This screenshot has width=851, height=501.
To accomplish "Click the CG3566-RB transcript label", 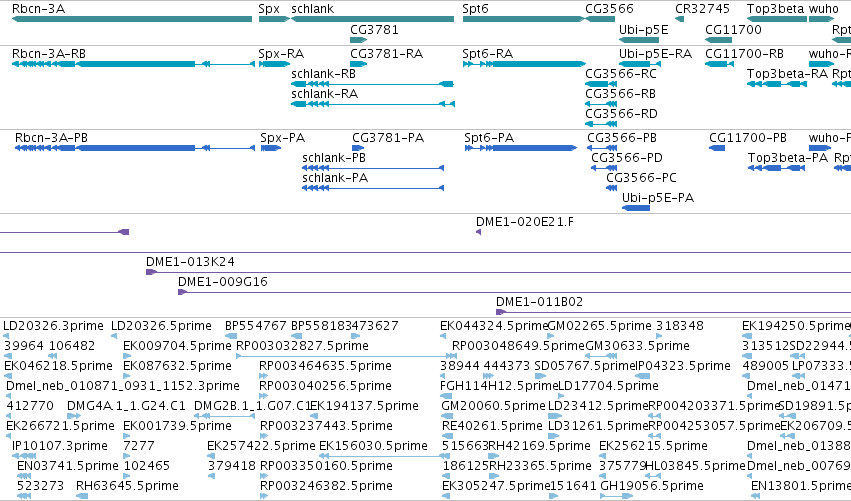I will pyautogui.click(x=620, y=94).
